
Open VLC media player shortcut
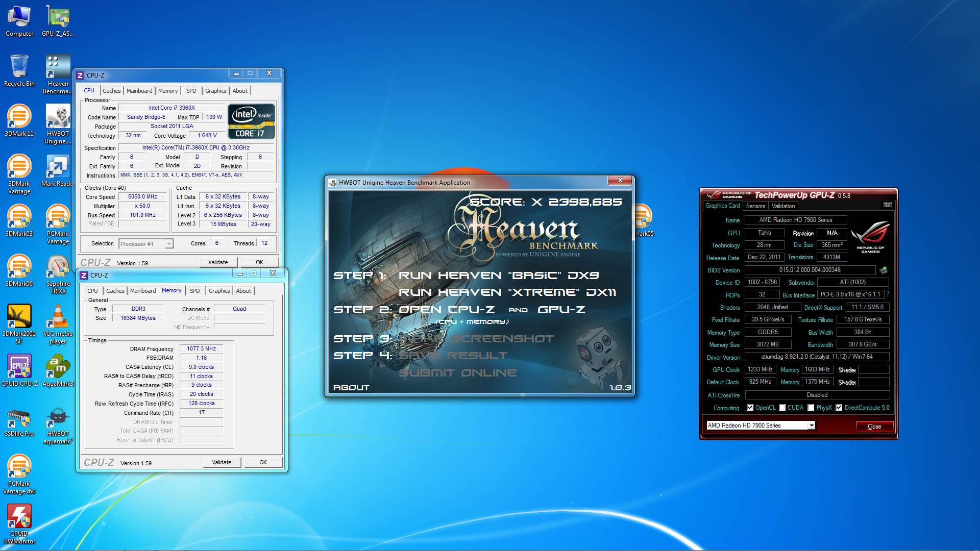[x=58, y=324]
